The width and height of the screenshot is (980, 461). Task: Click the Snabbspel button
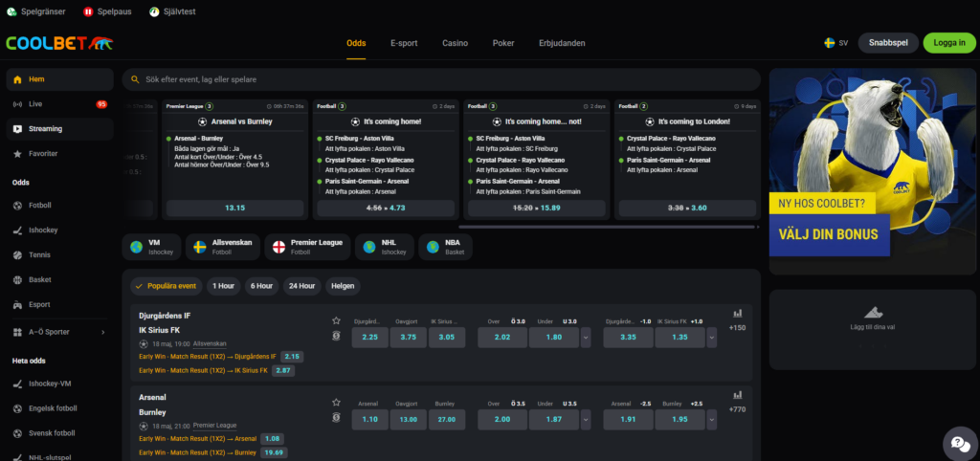point(888,43)
